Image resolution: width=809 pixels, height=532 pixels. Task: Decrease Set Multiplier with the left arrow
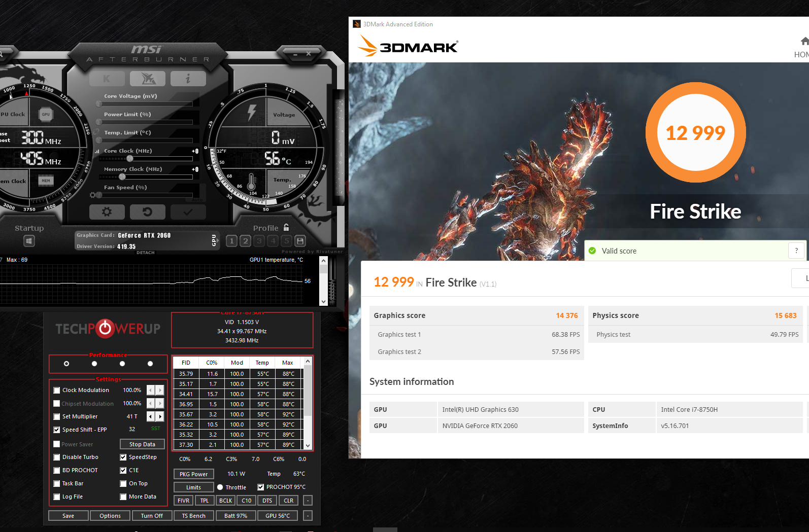point(151,416)
